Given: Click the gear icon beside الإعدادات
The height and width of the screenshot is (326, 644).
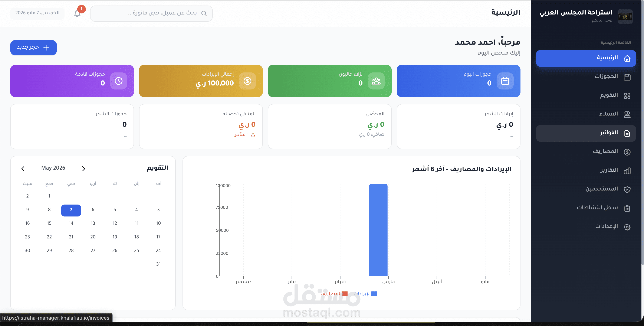Looking at the screenshot, I should pos(627,227).
